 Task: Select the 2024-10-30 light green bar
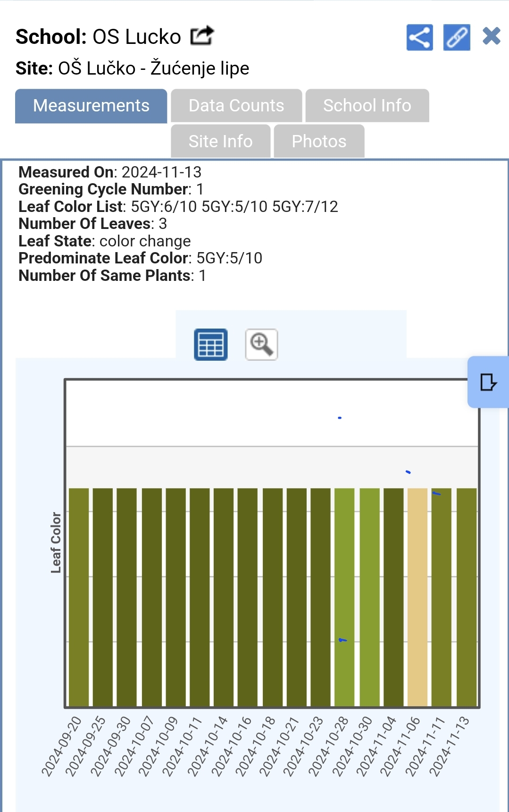click(x=369, y=597)
